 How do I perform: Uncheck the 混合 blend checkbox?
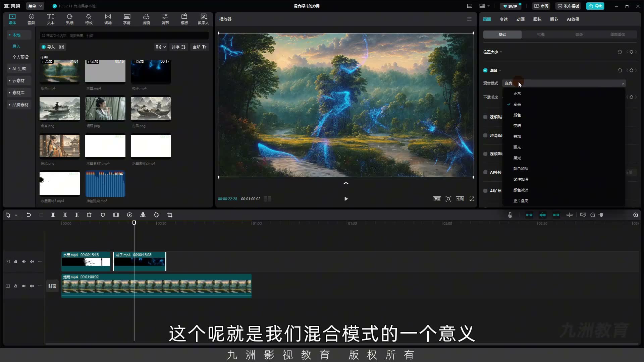point(485,70)
